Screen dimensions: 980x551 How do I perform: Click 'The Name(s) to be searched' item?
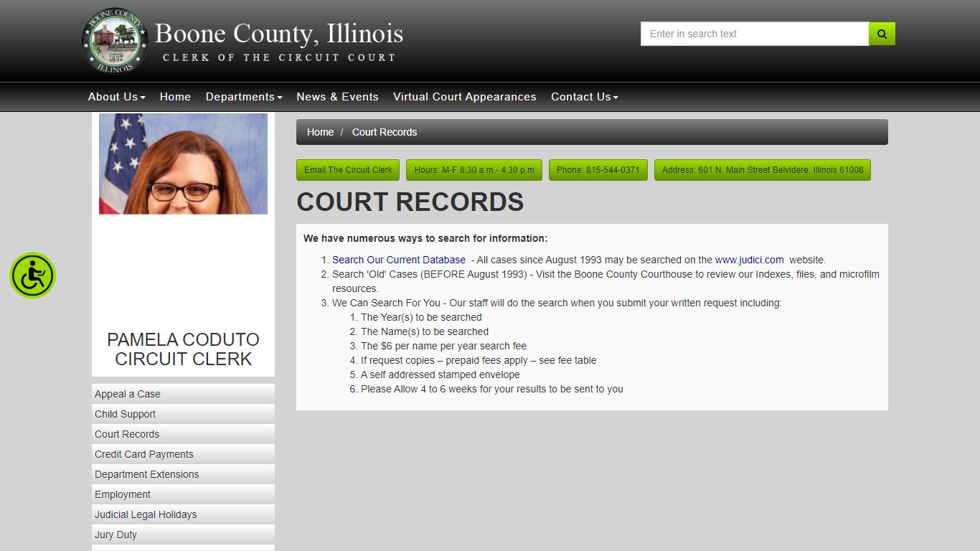point(425,331)
